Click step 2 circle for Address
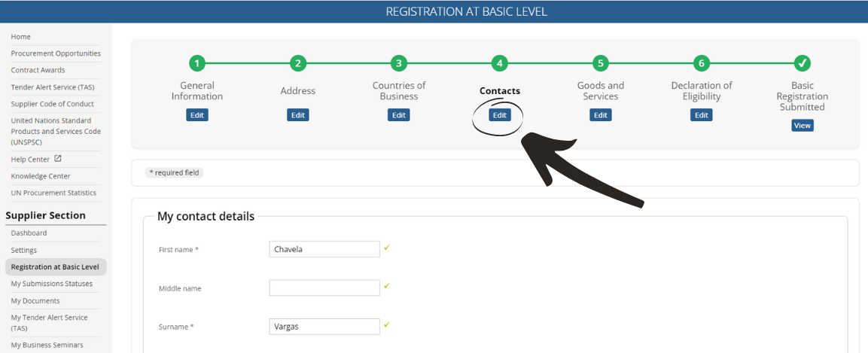Viewport: 868px width, 353px height. coord(298,64)
